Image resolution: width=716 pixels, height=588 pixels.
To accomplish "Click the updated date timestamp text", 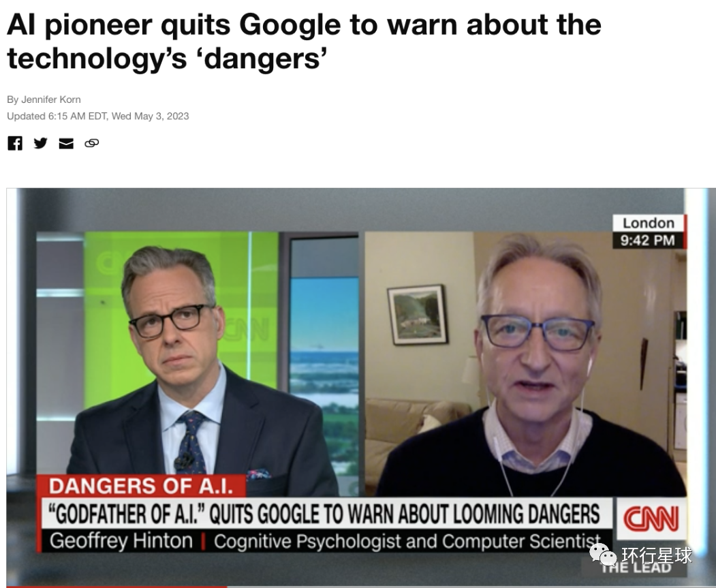I will click(x=97, y=117).
